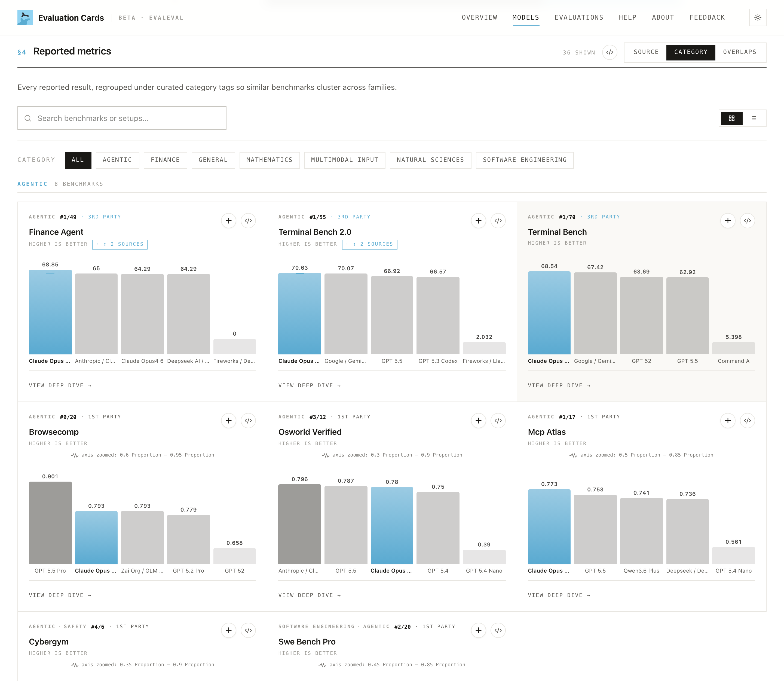View deep dive for Terminal Bench
The image size is (784, 681).
[x=559, y=385]
